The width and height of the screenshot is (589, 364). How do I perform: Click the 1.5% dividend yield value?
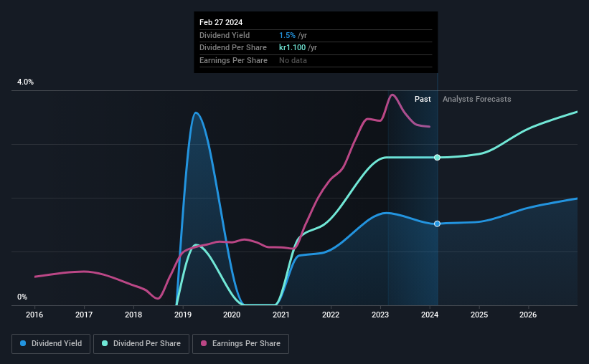click(287, 35)
